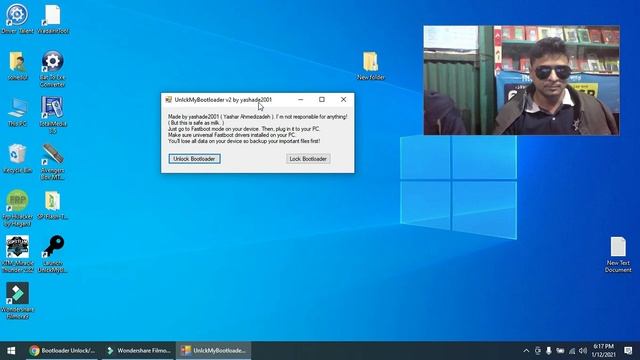Image resolution: width=640 pixels, height=360 pixels.
Task: Select the Miracle Thunder shortcut icon
Action: tap(17, 254)
